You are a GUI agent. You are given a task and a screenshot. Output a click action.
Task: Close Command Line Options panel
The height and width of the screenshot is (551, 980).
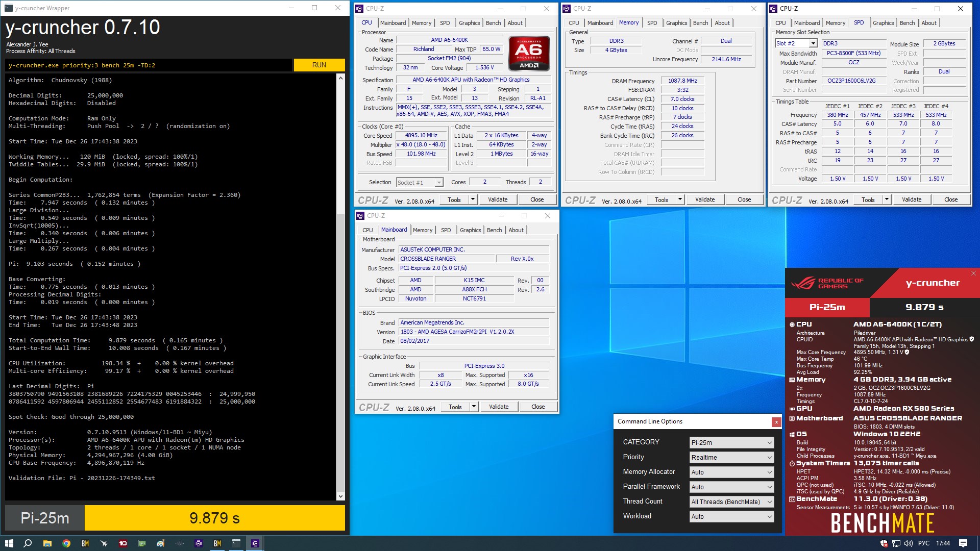click(x=776, y=422)
